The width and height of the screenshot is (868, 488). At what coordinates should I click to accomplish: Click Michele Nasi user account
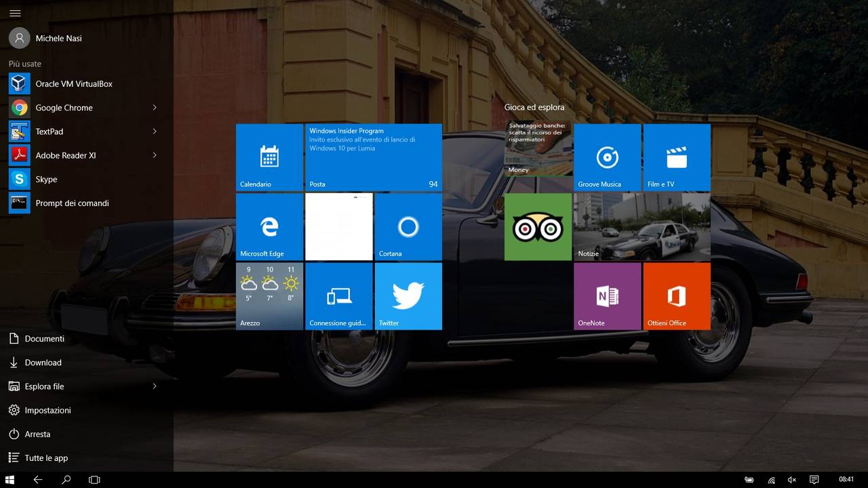[x=58, y=39]
